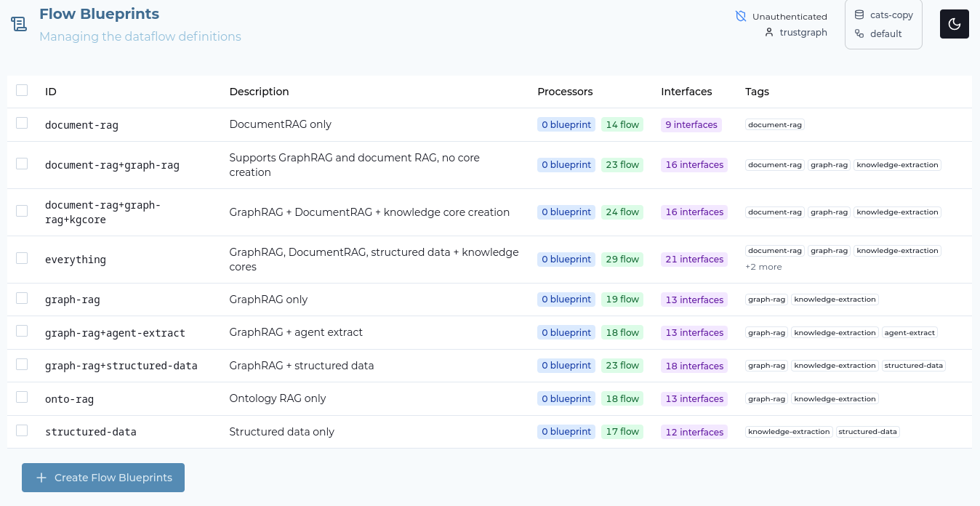Sort by the ID column header
980x506 pixels.
[51, 92]
